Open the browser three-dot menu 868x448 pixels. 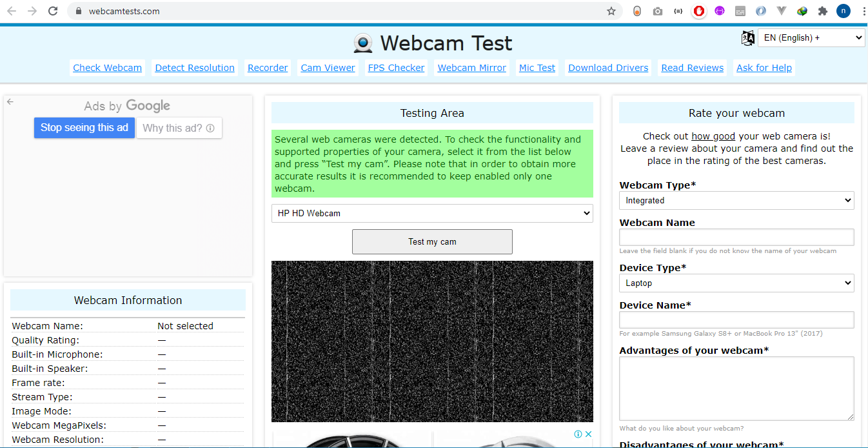tap(863, 10)
